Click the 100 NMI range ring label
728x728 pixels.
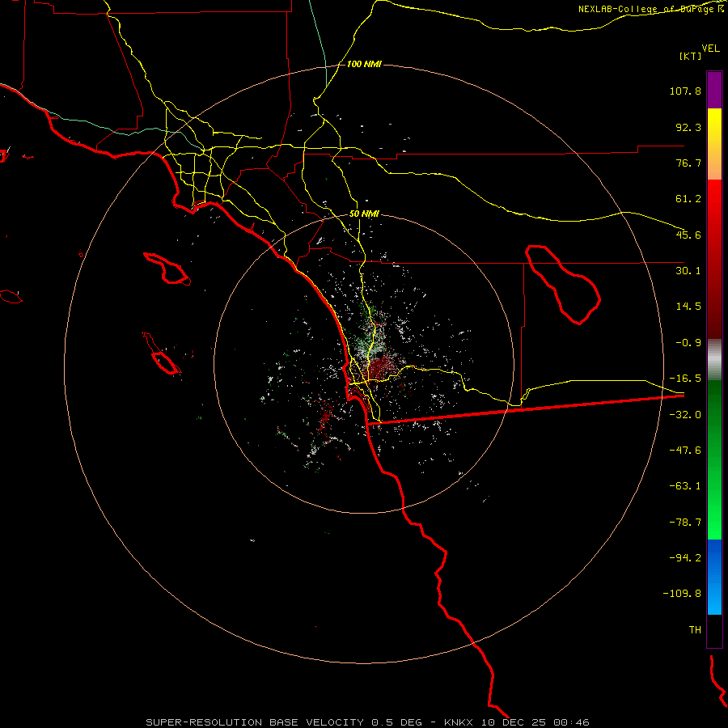[x=364, y=64]
